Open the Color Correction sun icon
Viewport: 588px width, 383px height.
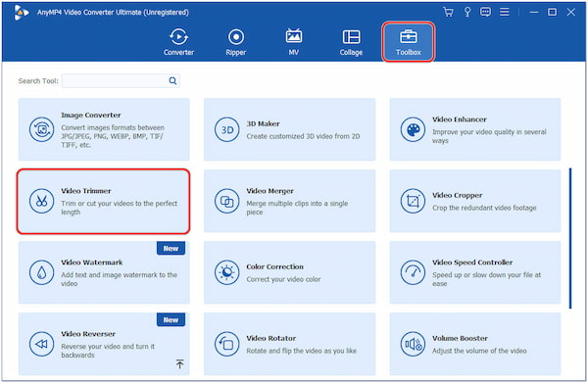point(227,272)
